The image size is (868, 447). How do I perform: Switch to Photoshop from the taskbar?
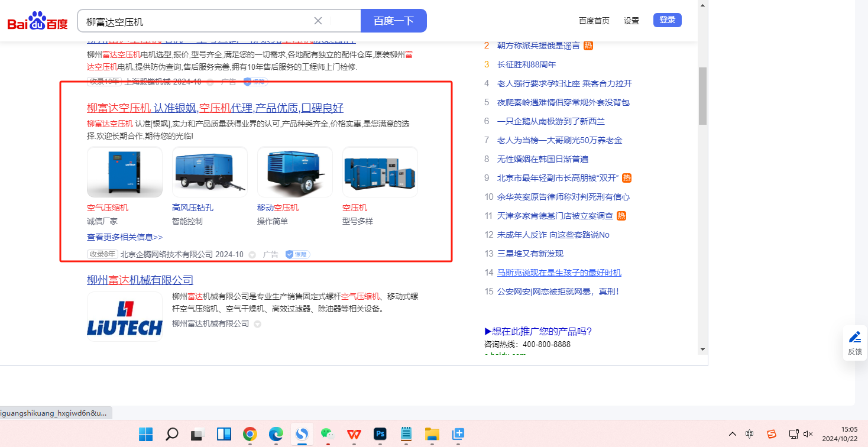380,434
